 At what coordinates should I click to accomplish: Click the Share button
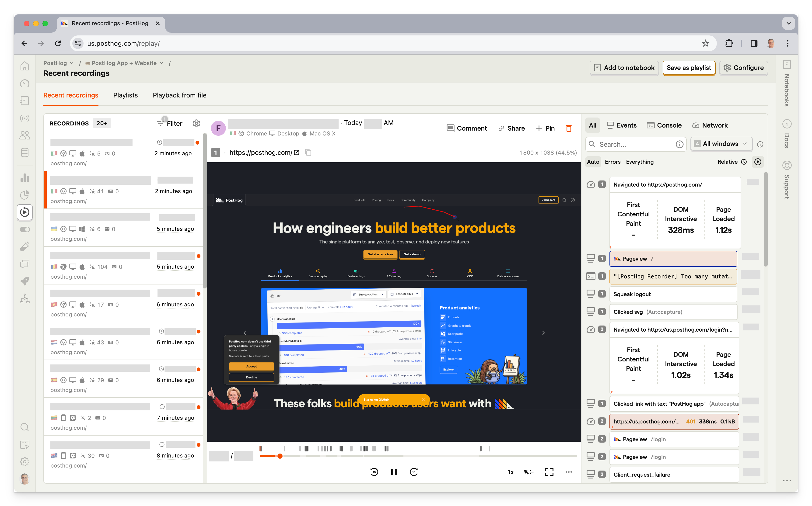coord(511,128)
